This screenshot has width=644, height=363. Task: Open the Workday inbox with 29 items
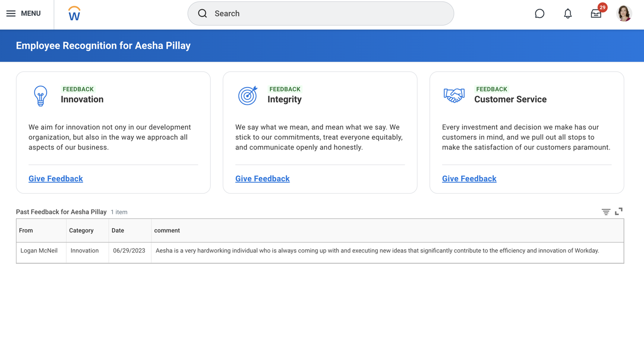(x=596, y=13)
